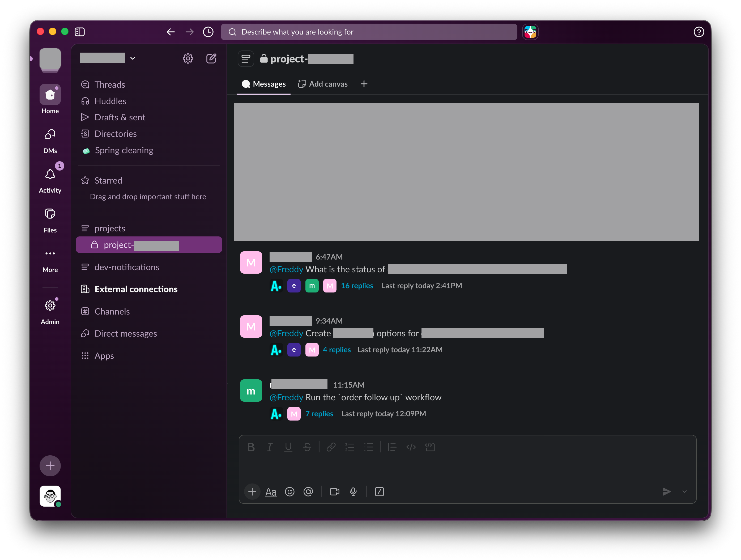Click the emoji picker icon

(289, 492)
